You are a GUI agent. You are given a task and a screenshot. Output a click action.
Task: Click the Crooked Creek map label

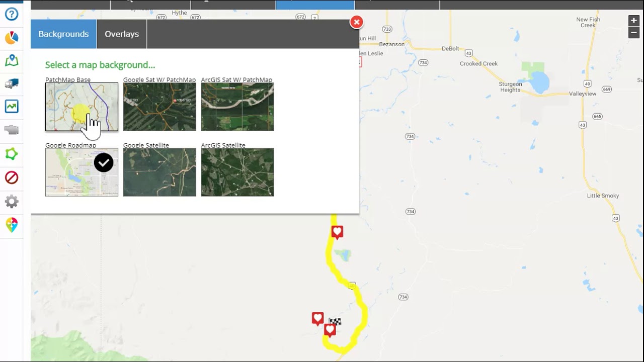(x=478, y=64)
